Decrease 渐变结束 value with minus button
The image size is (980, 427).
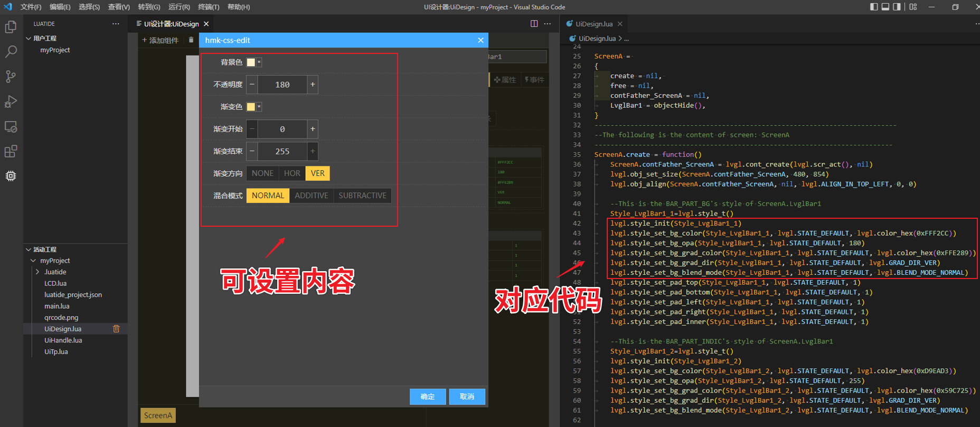pos(252,151)
